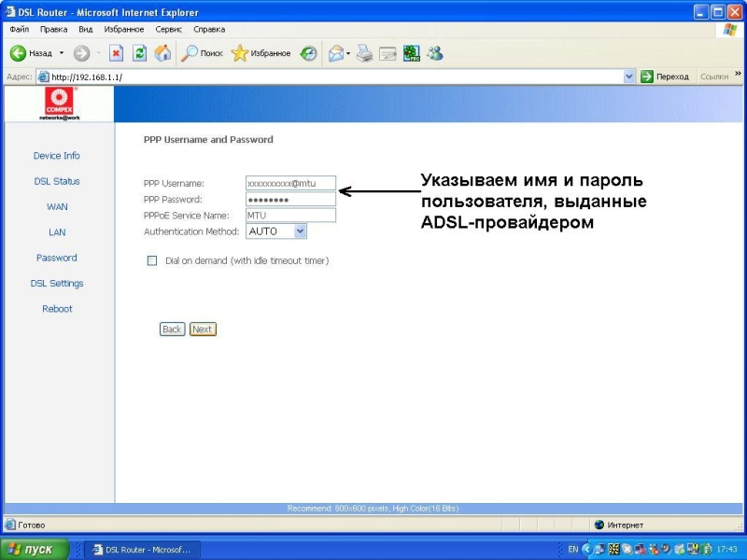747x560 pixels.
Task: Go to the Home page icon
Action: click(x=162, y=53)
